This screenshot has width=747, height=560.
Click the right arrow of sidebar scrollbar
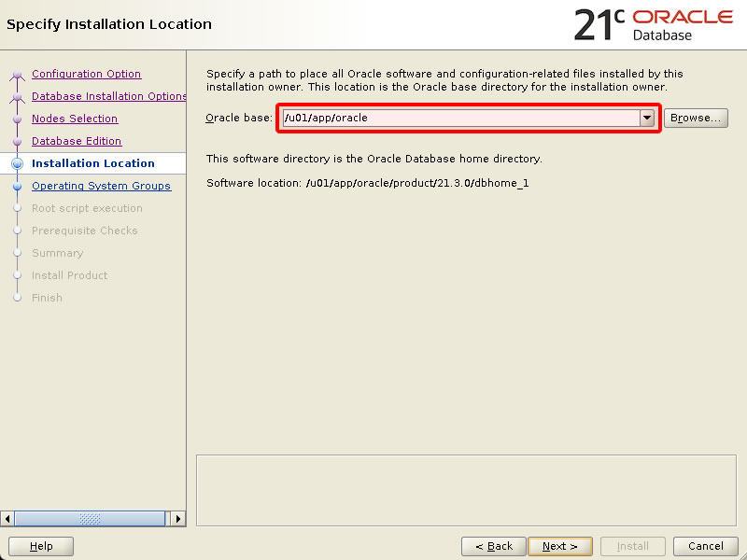pyautogui.click(x=178, y=519)
